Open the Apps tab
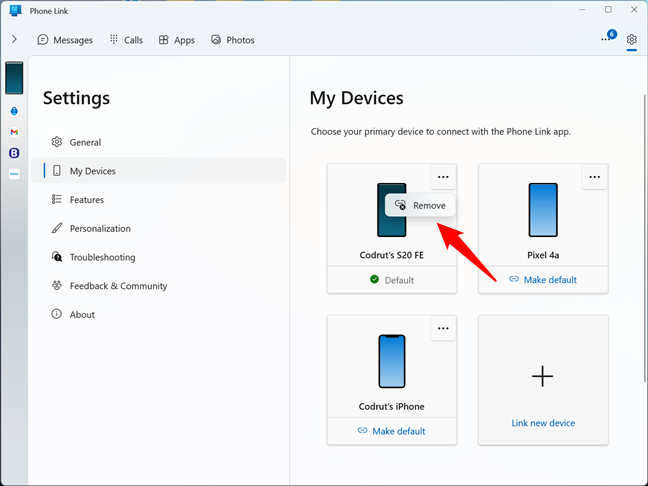 (x=176, y=40)
